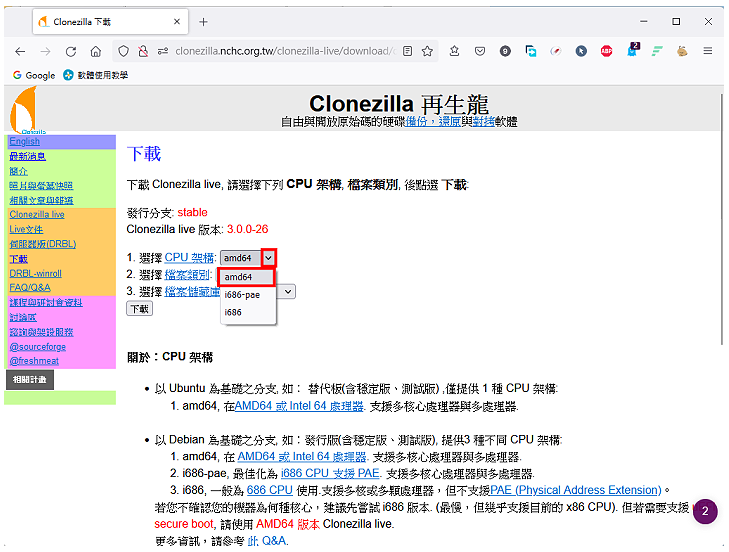
Task: Open @sourceforge sidebar link
Action: (x=38, y=346)
